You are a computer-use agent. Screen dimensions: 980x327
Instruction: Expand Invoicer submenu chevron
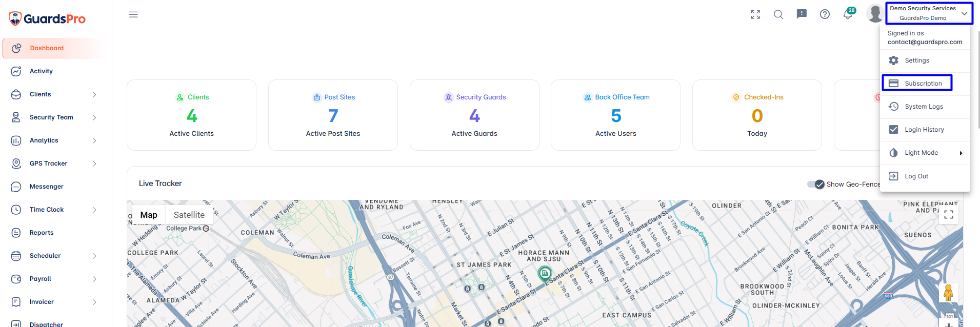94,302
